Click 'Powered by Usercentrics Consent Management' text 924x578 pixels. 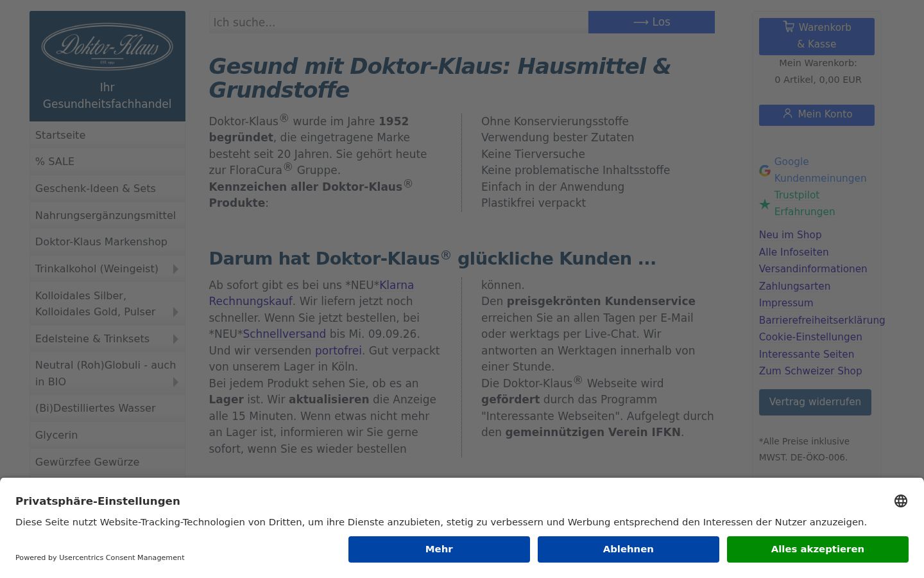(x=100, y=557)
